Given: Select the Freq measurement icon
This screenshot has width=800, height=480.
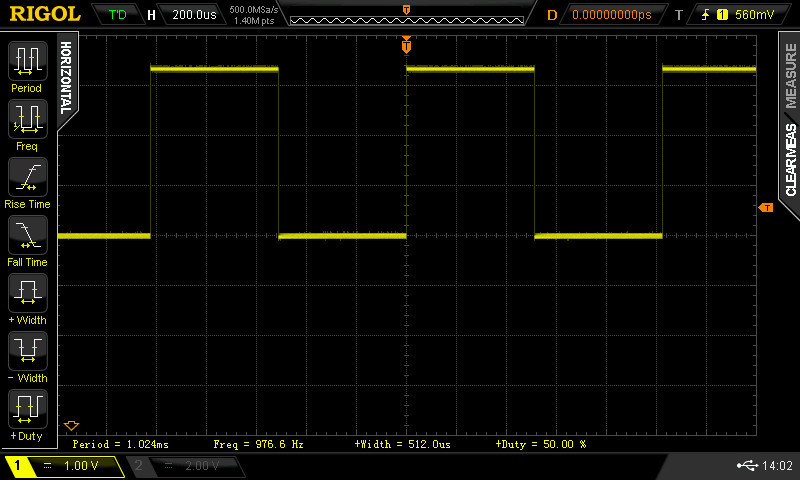Looking at the screenshot, I should (27, 119).
